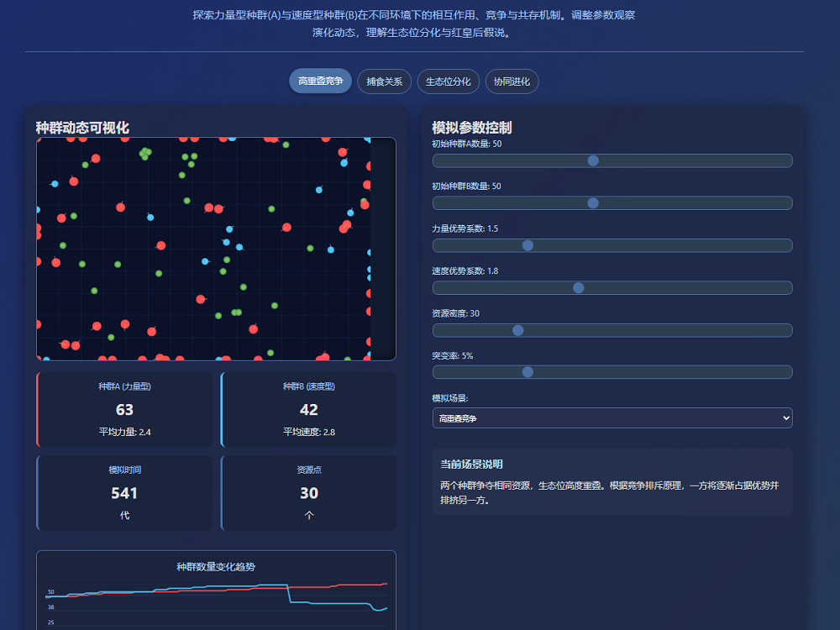This screenshot has height=630, width=840.
Task: Adjust the 力量优势系数 slider
Action: (528, 245)
